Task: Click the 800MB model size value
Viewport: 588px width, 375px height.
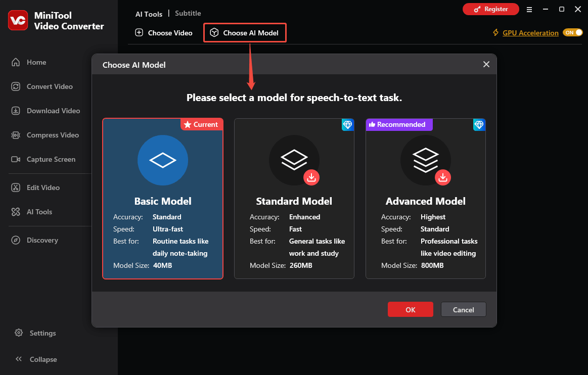Action: pyautogui.click(x=432, y=265)
